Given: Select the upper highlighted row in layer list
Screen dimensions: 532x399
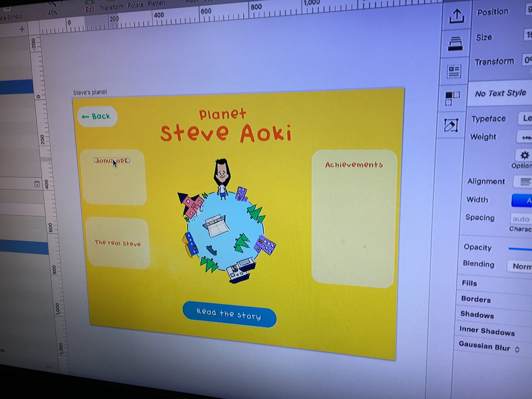Looking at the screenshot, I should (x=16, y=87).
